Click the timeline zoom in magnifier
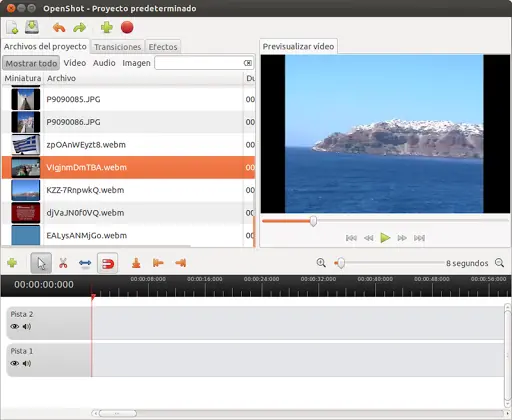Image resolution: width=512 pixels, height=420 pixels. [321, 263]
